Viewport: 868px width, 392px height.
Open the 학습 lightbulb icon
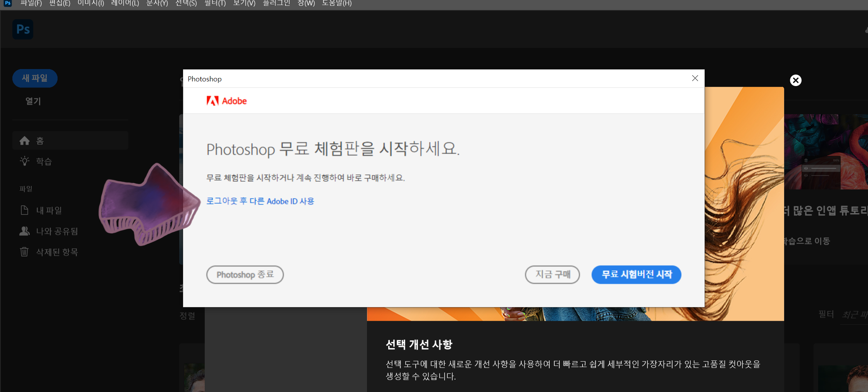pyautogui.click(x=25, y=161)
